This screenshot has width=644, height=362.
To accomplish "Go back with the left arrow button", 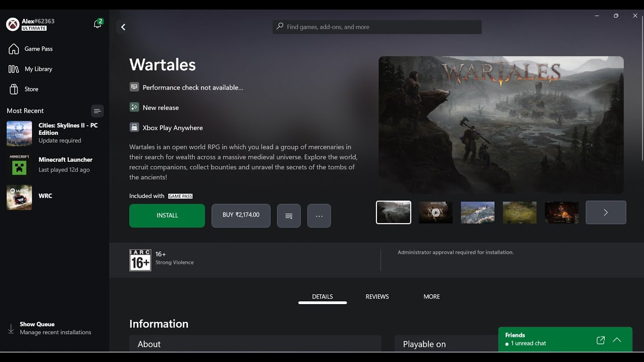I will [123, 27].
